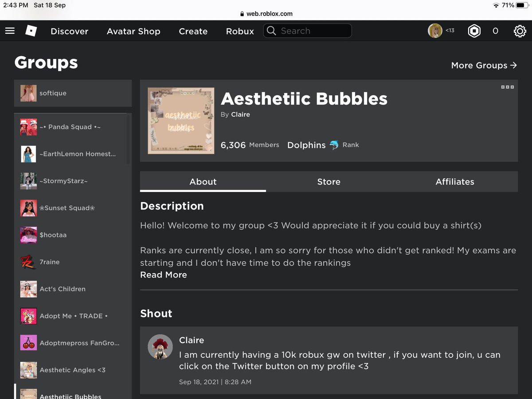Open the Discover menu item
This screenshot has width=532, height=399.
tap(70, 31)
